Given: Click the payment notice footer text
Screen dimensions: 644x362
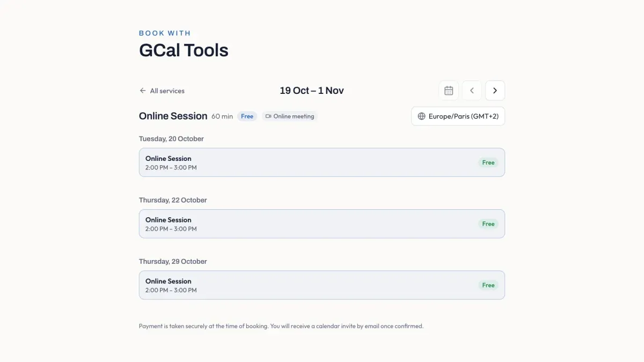Looking at the screenshot, I should click(281, 326).
